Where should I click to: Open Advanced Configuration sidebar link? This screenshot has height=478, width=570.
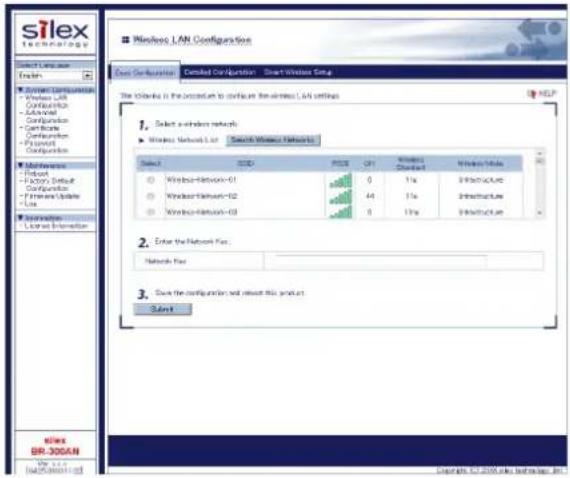[x=47, y=116]
